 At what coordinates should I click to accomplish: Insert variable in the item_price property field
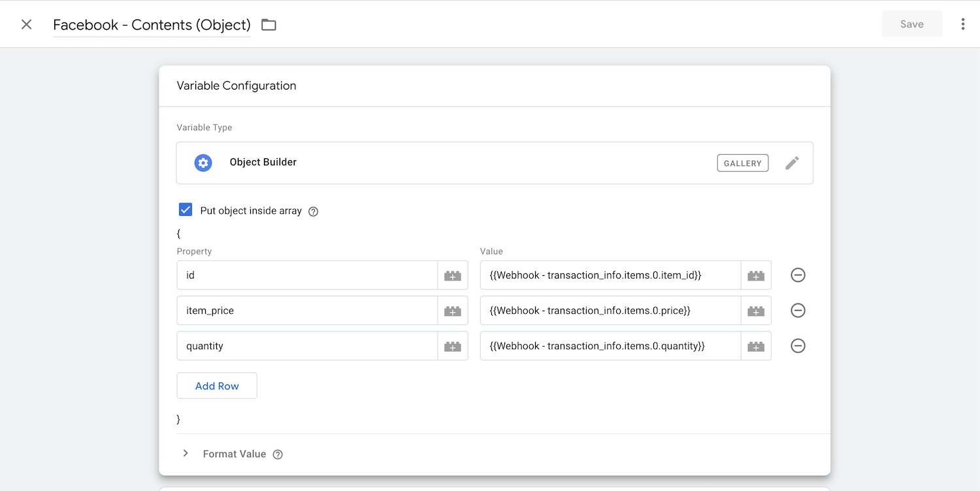453,311
